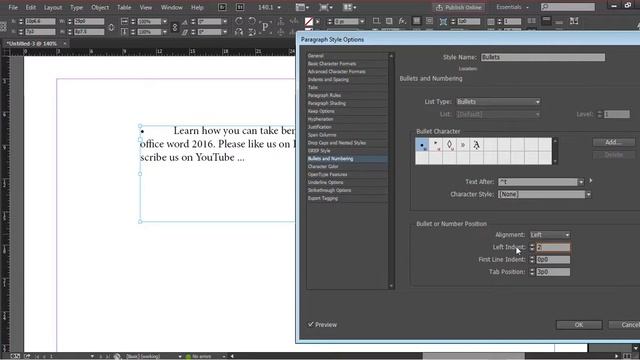Click the fx effects icon
The width and height of the screenshot is (640, 360).
point(402,21)
